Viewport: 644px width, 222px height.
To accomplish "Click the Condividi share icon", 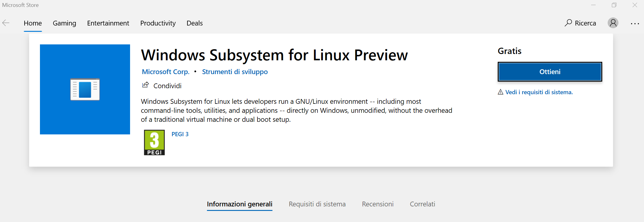I will pyautogui.click(x=145, y=85).
